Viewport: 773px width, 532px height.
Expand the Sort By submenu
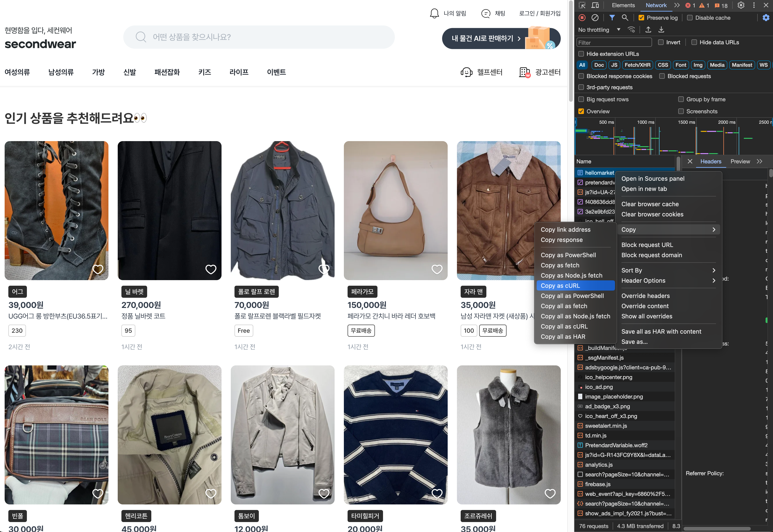(x=668, y=270)
